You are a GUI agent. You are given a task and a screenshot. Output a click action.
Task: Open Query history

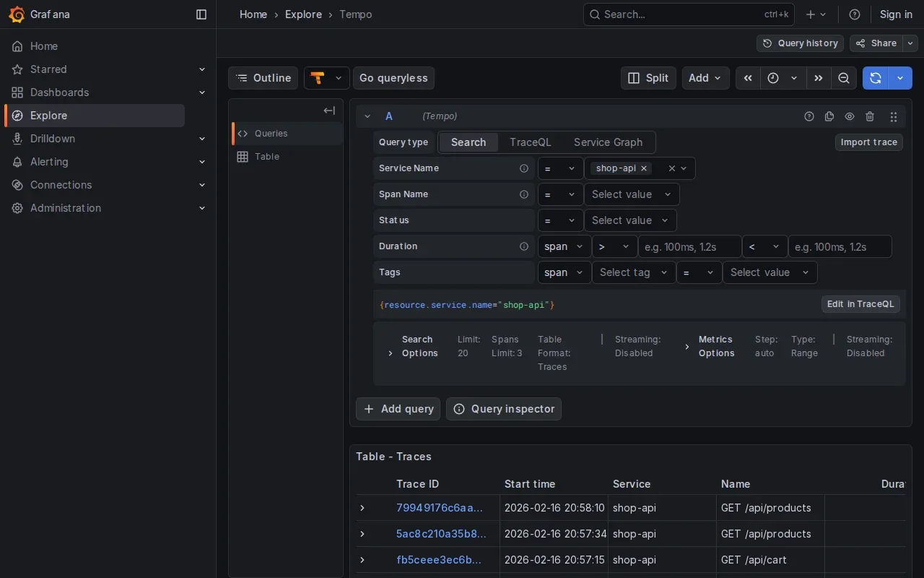(800, 43)
